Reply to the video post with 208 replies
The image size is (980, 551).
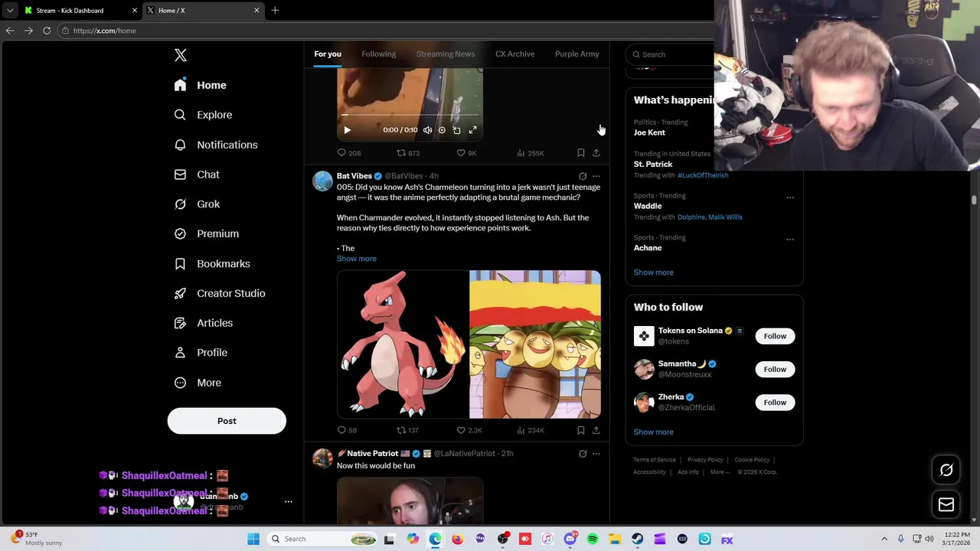[x=349, y=153]
